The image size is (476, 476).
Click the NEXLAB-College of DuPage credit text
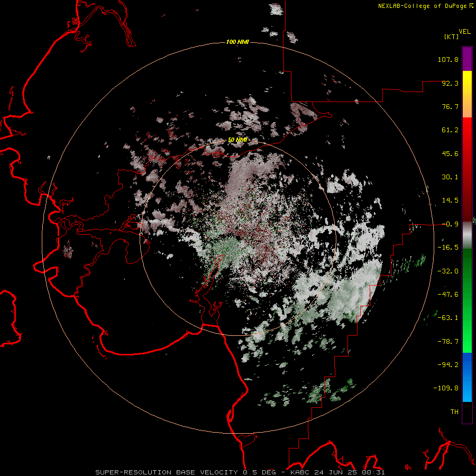tap(423, 6)
